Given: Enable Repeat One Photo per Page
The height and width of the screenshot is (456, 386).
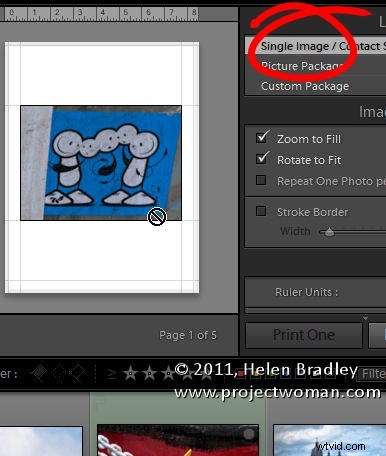Looking at the screenshot, I should pos(261,180).
